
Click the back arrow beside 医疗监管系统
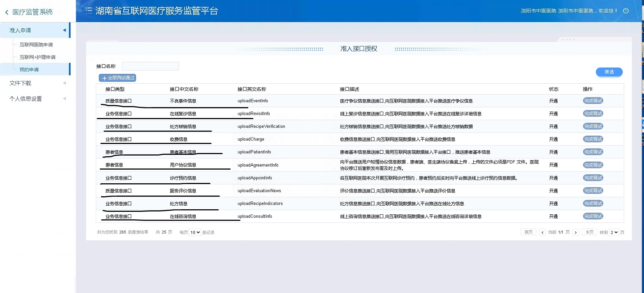tap(7, 12)
